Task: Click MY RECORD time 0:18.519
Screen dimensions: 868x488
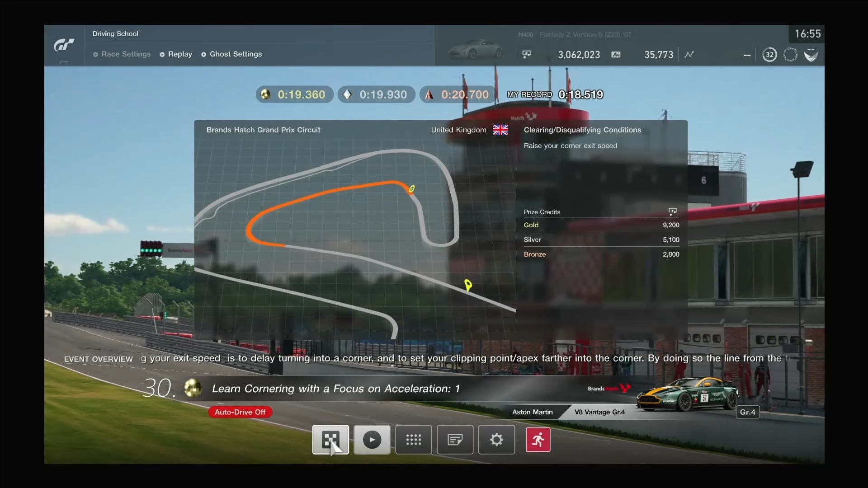Action: (x=555, y=94)
